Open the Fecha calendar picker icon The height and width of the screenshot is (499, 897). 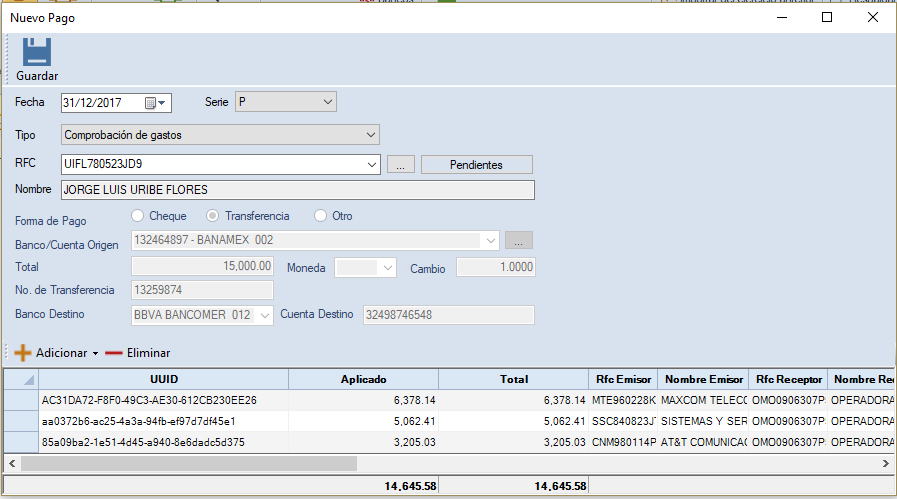click(x=151, y=103)
